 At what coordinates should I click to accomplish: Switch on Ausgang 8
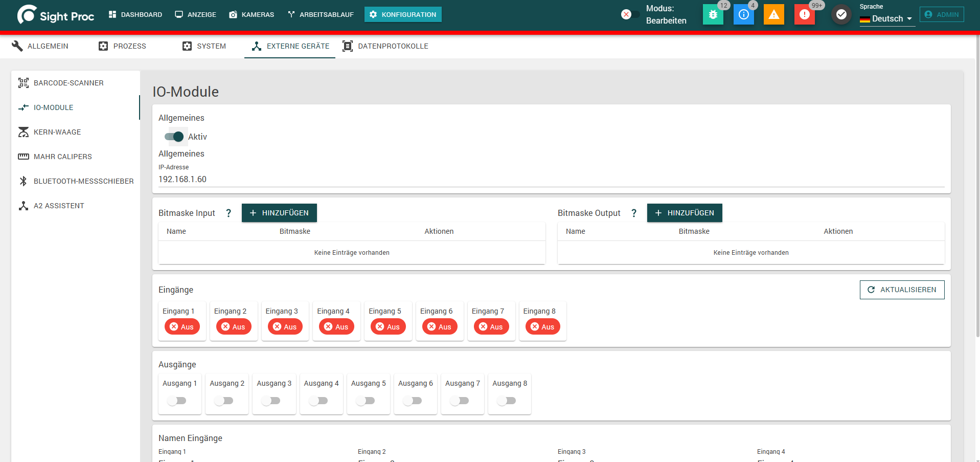click(x=507, y=401)
